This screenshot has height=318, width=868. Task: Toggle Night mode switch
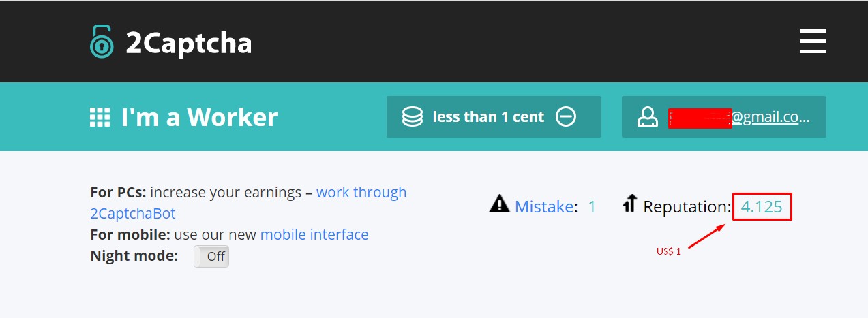tap(211, 257)
